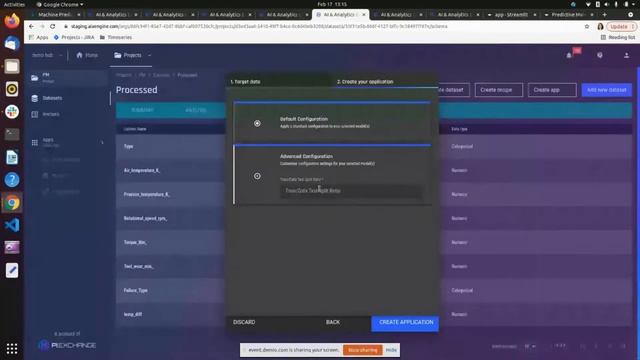The image size is (640, 360).
Task: Switch to Google Chrome in the dock
Action: pyautogui.click(x=12, y=203)
